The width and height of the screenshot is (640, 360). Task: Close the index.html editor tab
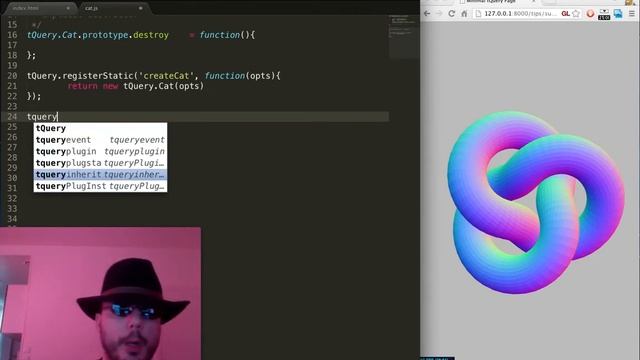click(x=68, y=8)
